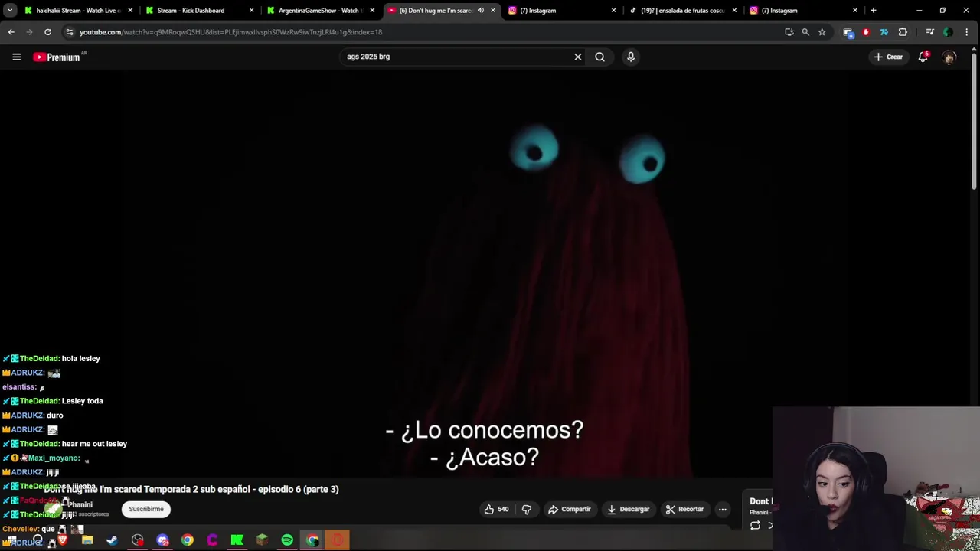This screenshot has height=551, width=980.
Task: Toggle playlist loop icon
Action: 755,525
